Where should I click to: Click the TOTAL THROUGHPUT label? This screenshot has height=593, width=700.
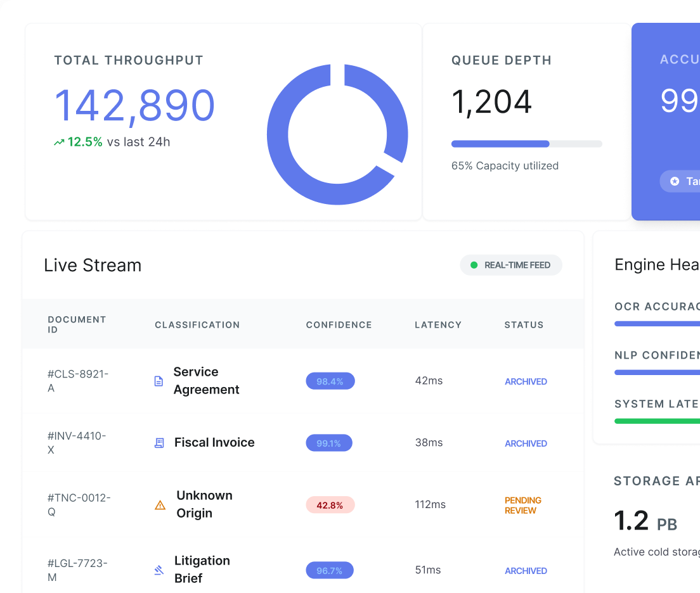click(129, 60)
